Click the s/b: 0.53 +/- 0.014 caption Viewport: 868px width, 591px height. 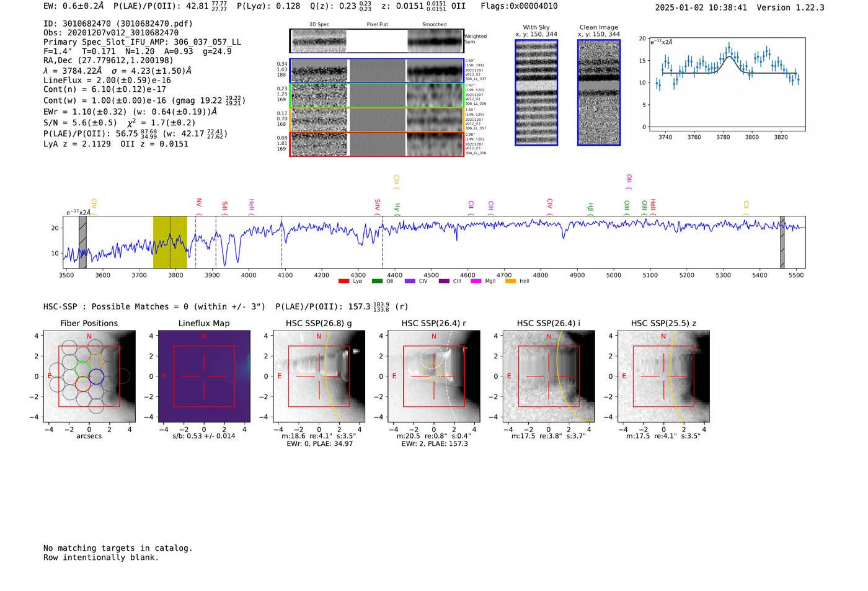(x=204, y=436)
